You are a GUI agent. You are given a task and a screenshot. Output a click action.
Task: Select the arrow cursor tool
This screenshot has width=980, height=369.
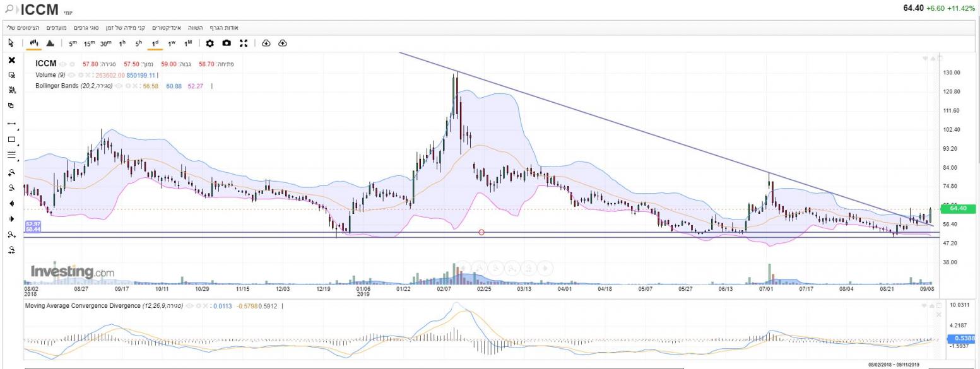(11, 43)
